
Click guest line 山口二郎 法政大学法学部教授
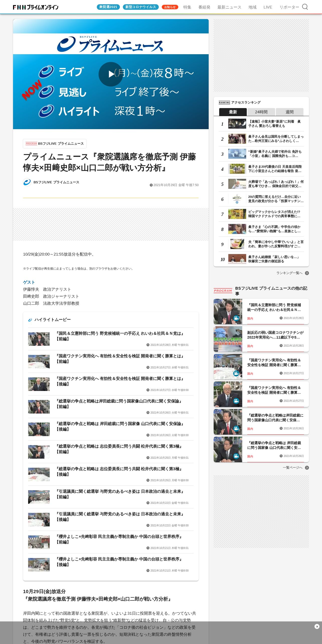point(51,303)
